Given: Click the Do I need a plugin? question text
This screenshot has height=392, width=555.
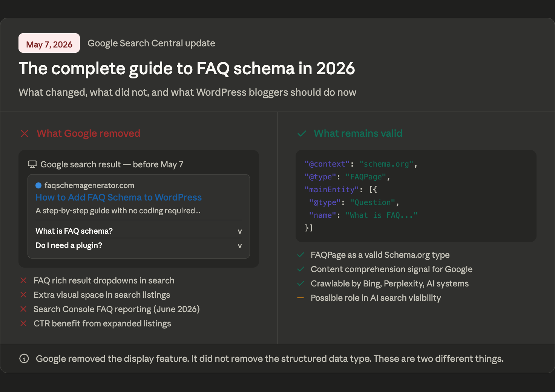Looking at the screenshot, I should tap(69, 245).
